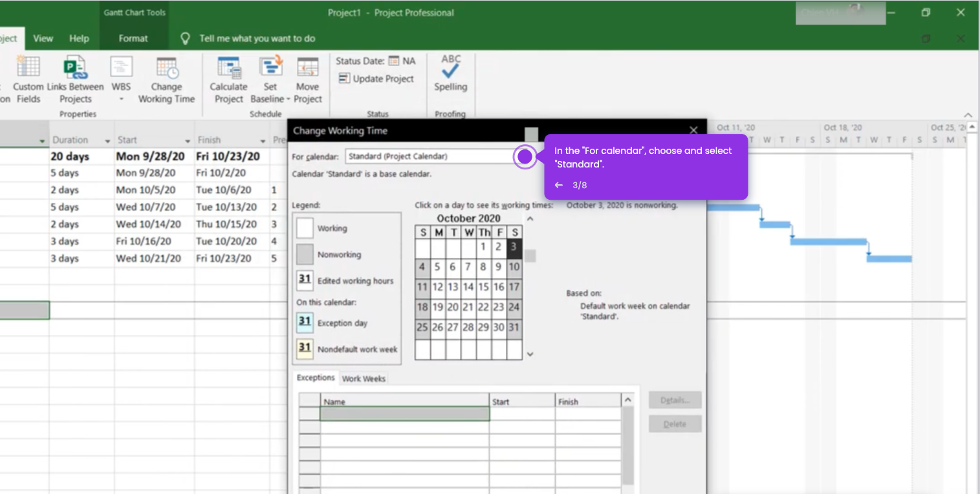Image resolution: width=980 pixels, height=494 pixels.
Task: Click the Start column header in Exceptions
Action: point(522,401)
